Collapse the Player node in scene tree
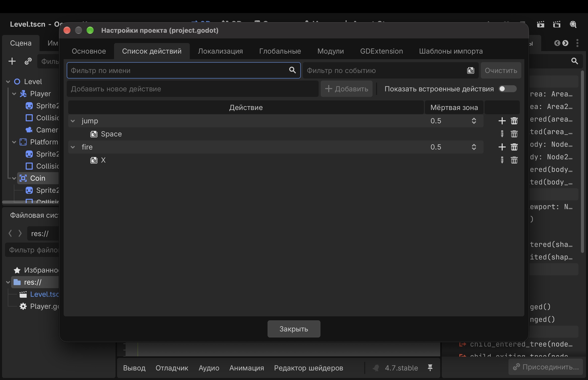This screenshot has width=588, height=380. (x=14, y=94)
